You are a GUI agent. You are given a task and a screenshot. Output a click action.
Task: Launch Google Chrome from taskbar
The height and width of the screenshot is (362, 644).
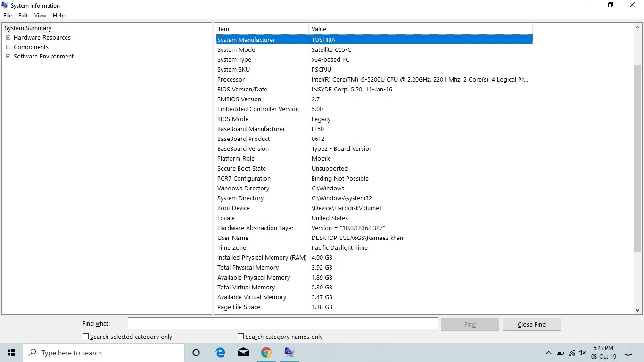[266, 353]
